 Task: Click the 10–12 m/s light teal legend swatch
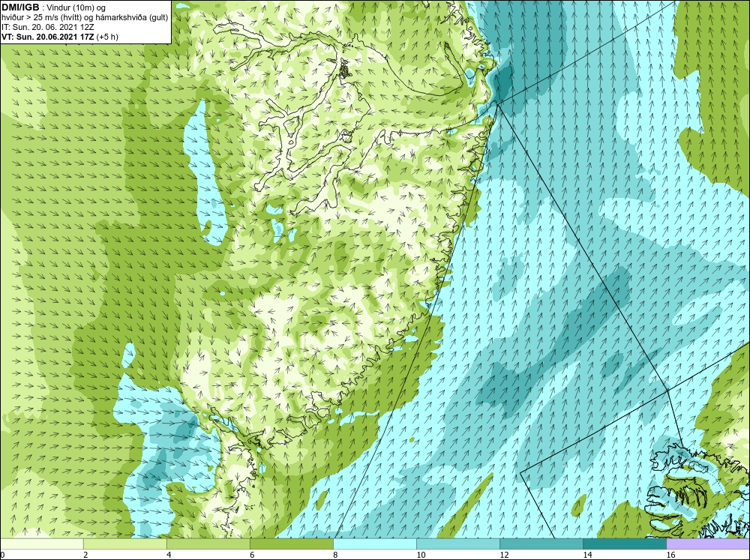tap(458, 544)
